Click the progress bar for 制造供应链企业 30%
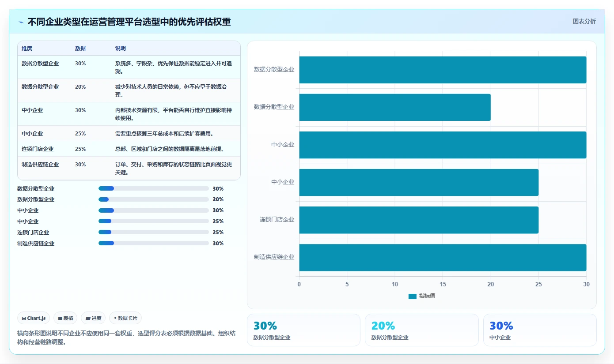 coord(154,243)
